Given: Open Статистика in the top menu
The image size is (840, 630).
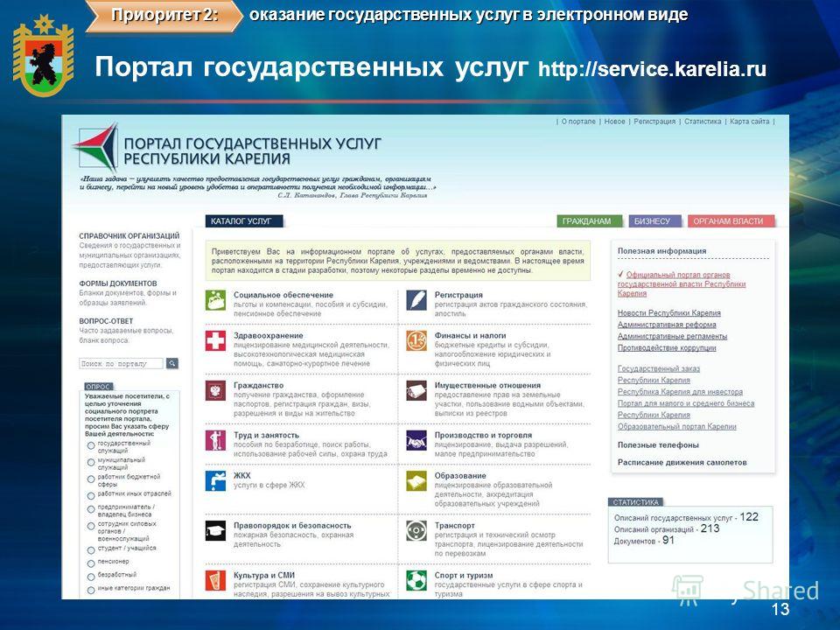Looking at the screenshot, I should pyautogui.click(x=703, y=122).
